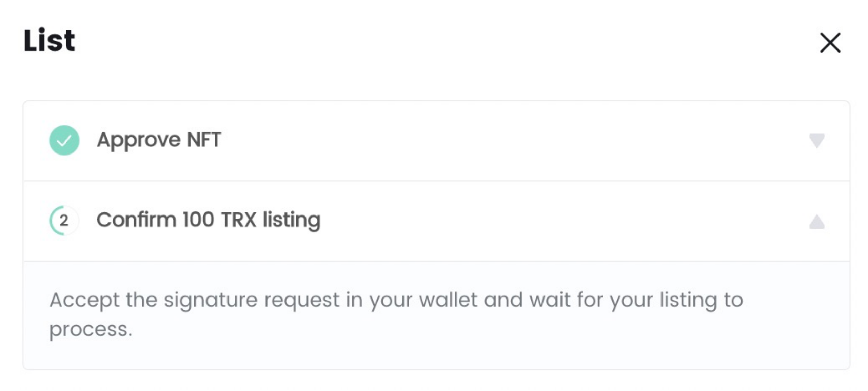Screen dimensions: 868x391
Task: Click the white check inside the green circle
Action: 64,140
